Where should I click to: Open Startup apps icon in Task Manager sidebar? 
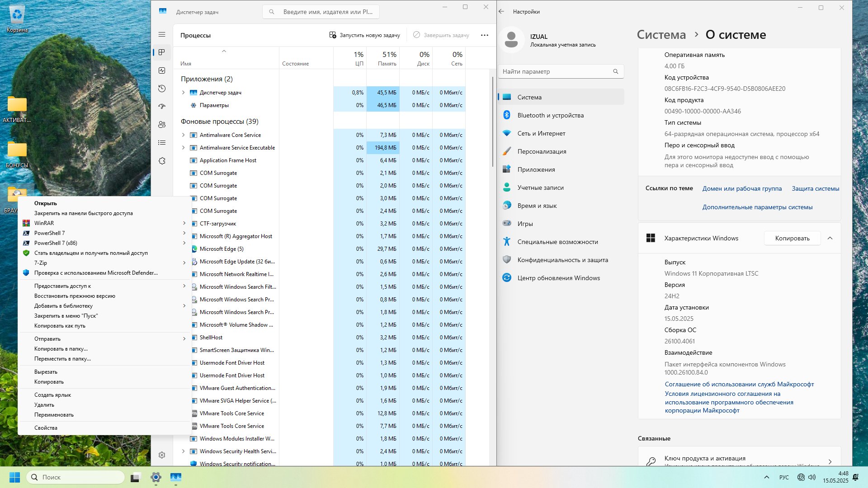[162, 107]
